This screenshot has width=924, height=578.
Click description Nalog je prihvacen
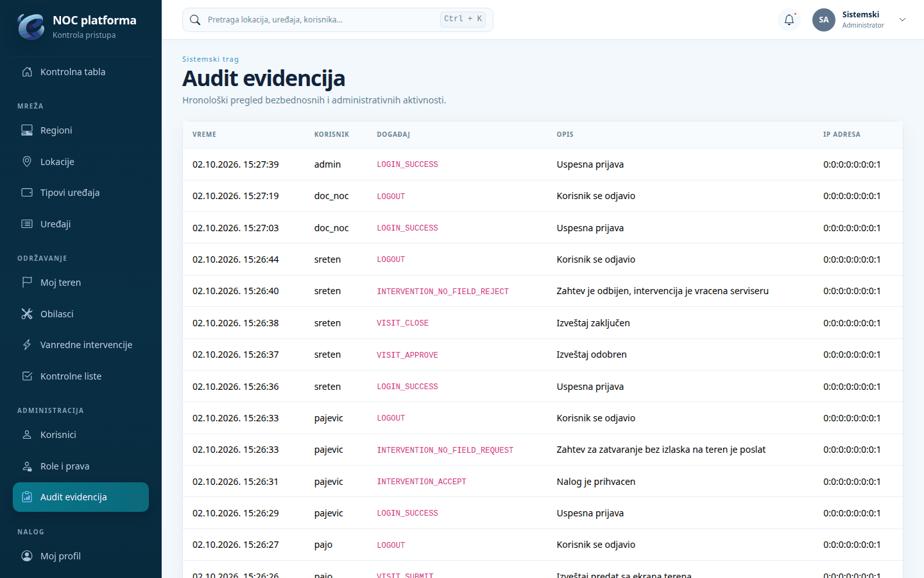(x=595, y=482)
